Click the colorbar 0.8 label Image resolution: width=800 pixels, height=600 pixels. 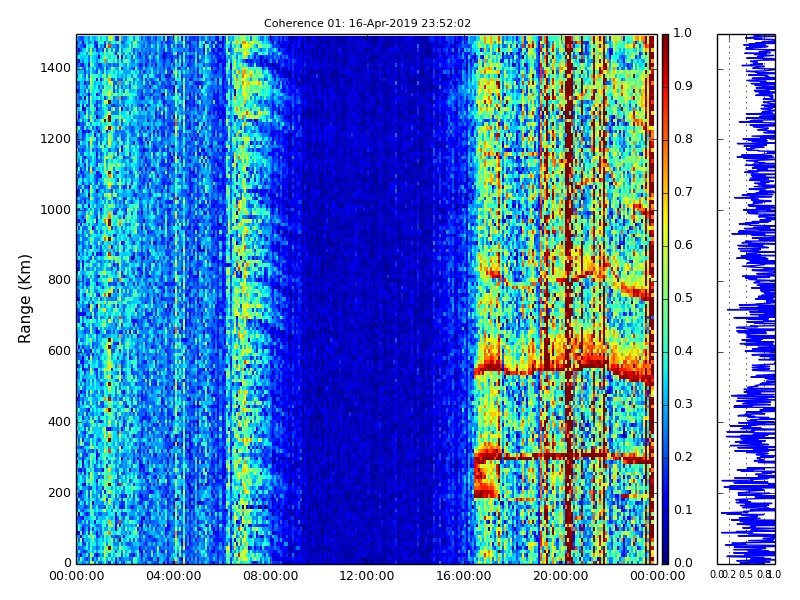coord(683,139)
